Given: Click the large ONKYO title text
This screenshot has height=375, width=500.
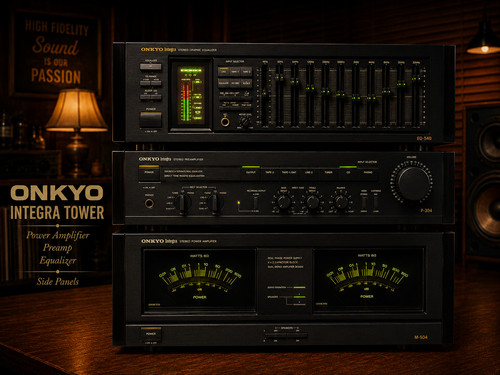Looking at the screenshot, I should (57, 193).
